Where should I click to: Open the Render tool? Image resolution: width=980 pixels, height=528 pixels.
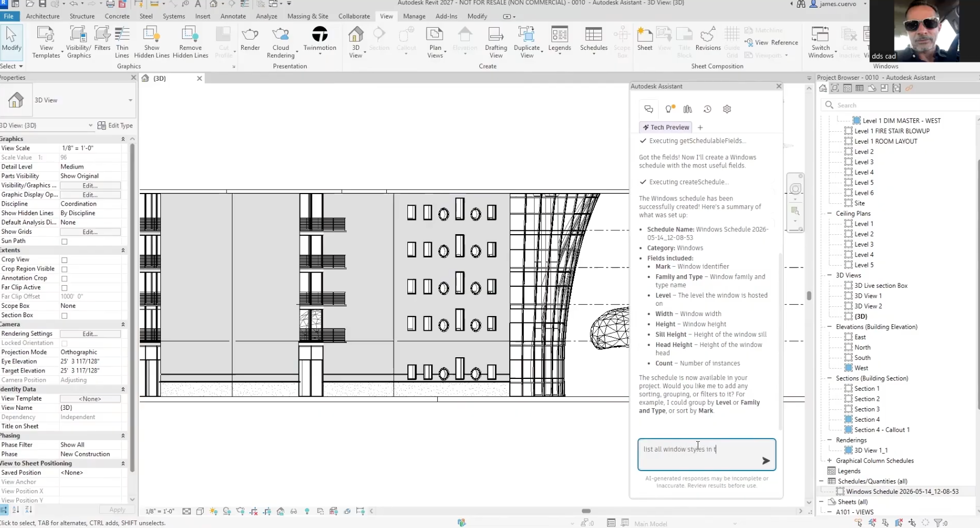tap(250, 38)
